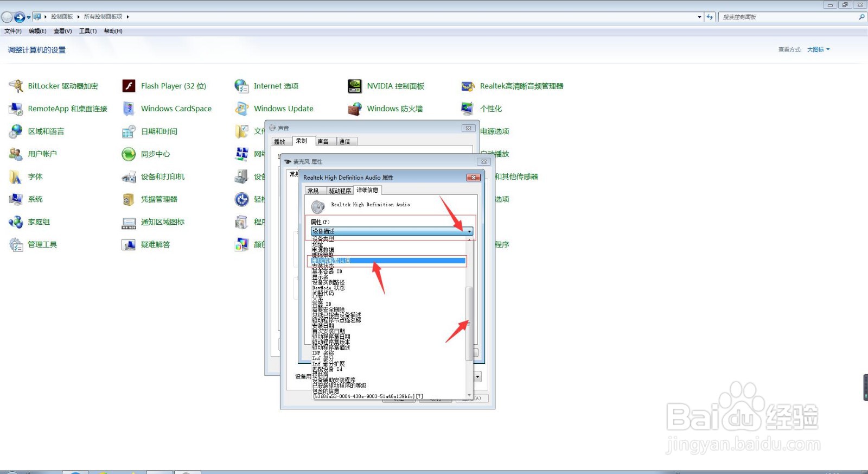Open the 家庭组 icon
The height and width of the screenshot is (474, 868).
16,222
